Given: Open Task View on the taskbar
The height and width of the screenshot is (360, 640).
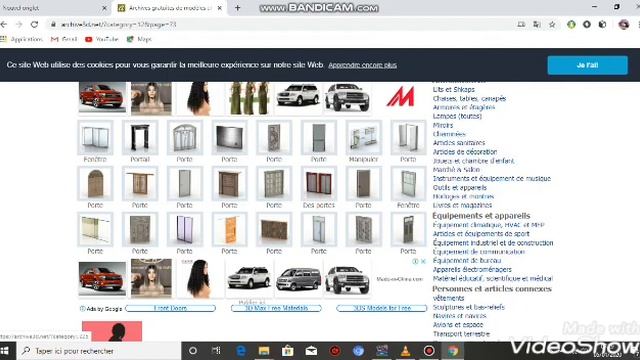Looking at the screenshot, I should pos(216,351).
